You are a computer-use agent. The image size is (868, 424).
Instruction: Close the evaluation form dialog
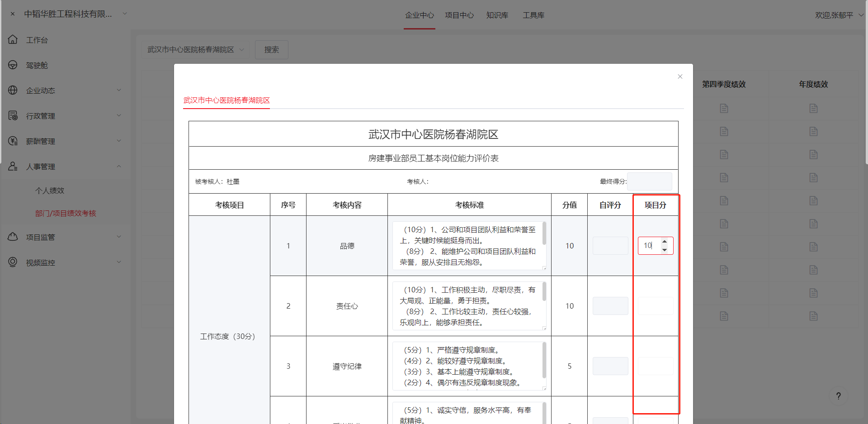(x=680, y=76)
